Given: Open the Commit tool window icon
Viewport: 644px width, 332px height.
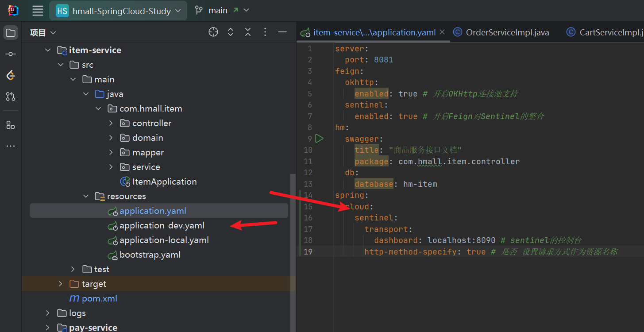Looking at the screenshot, I should pyautogui.click(x=11, y=54).
